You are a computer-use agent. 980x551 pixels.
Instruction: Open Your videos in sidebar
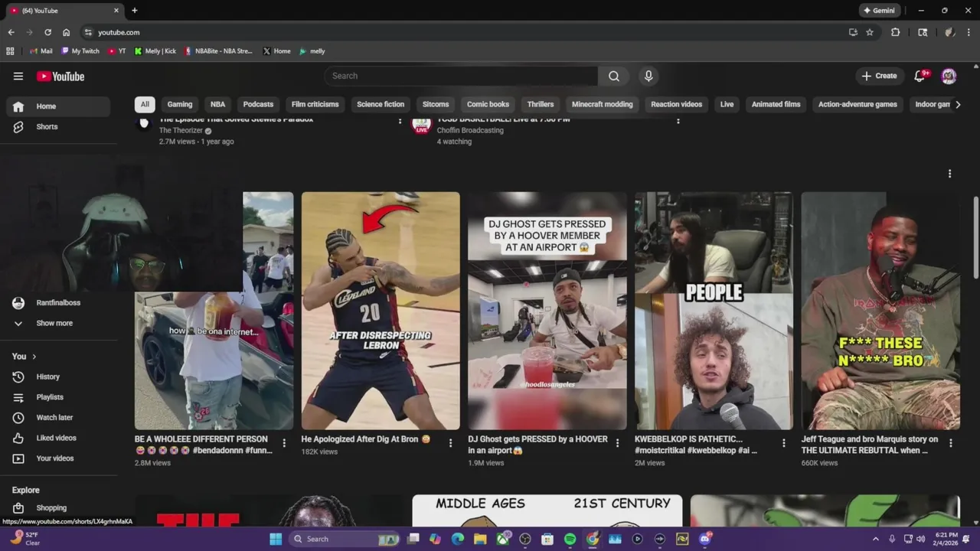(58, 458)
